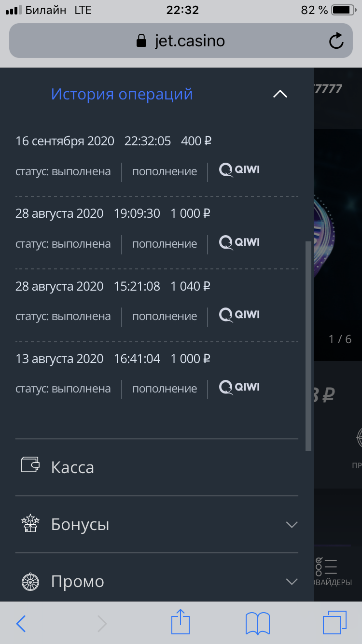Click the Промо roulette wheel icon
362x644 pixels.
coord(30,581)
